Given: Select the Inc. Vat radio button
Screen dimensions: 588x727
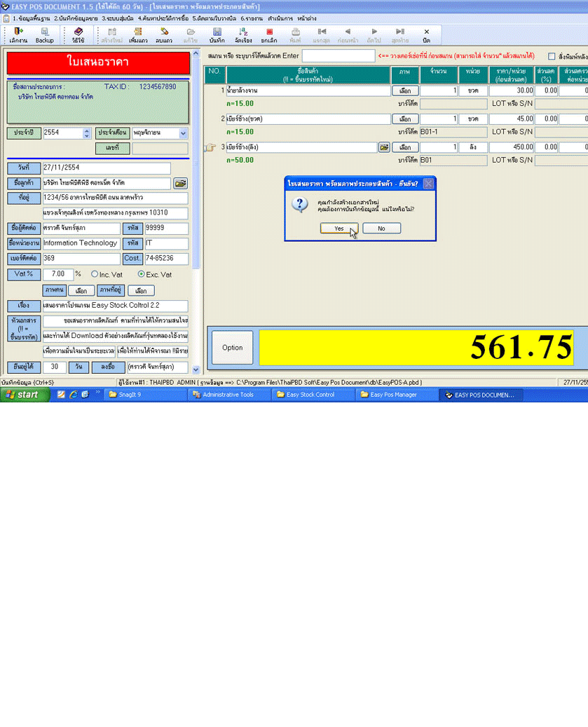Looking at the screenshot, I should click(x=95, y=274).
